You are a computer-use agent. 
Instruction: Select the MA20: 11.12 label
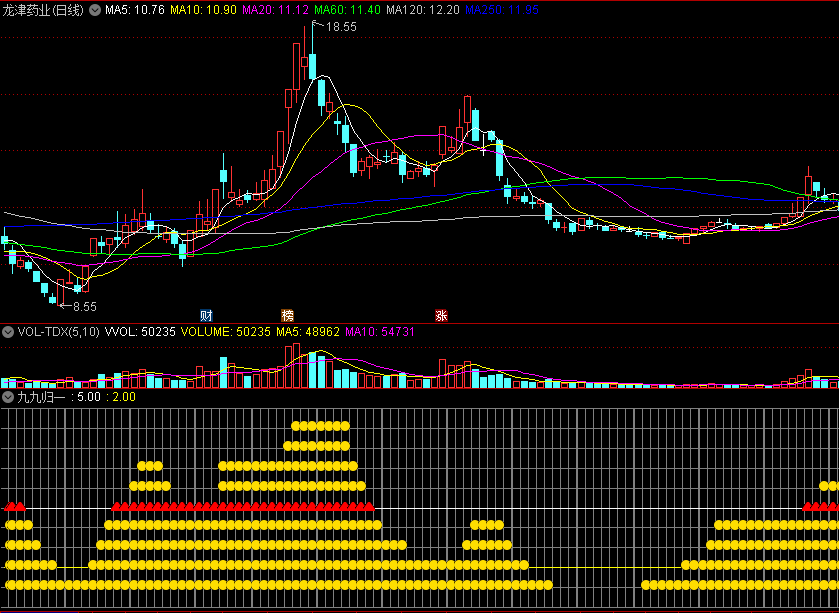point(275,10)
